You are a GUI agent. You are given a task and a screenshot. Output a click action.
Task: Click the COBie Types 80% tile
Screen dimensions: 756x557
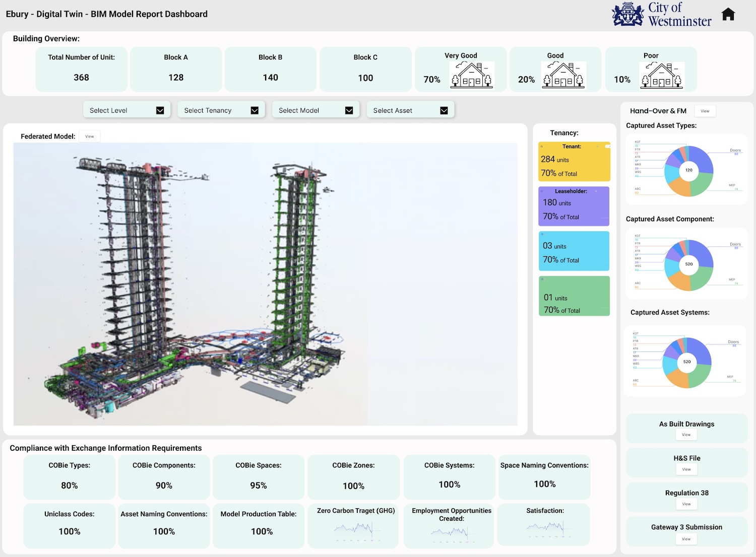click(69, 477)
